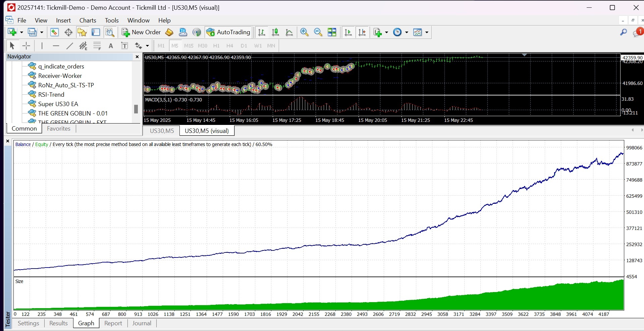This screenshot has height=331, width=644.
Task: Click the Zoom In magnifier icon
Action: (x=304, y=32)
